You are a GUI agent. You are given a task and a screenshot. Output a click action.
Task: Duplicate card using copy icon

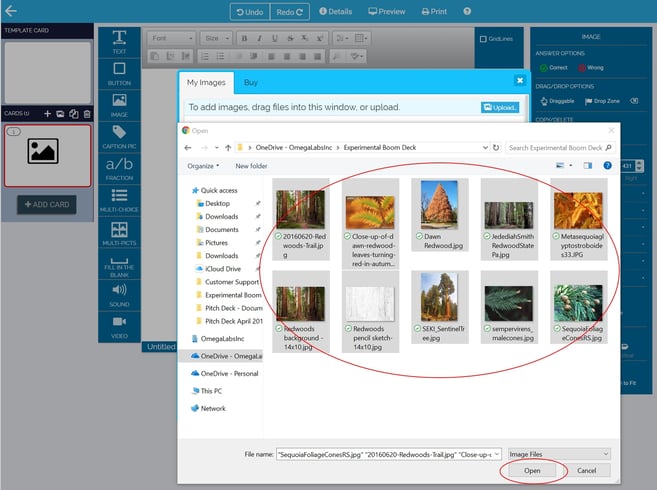point(74,114)
